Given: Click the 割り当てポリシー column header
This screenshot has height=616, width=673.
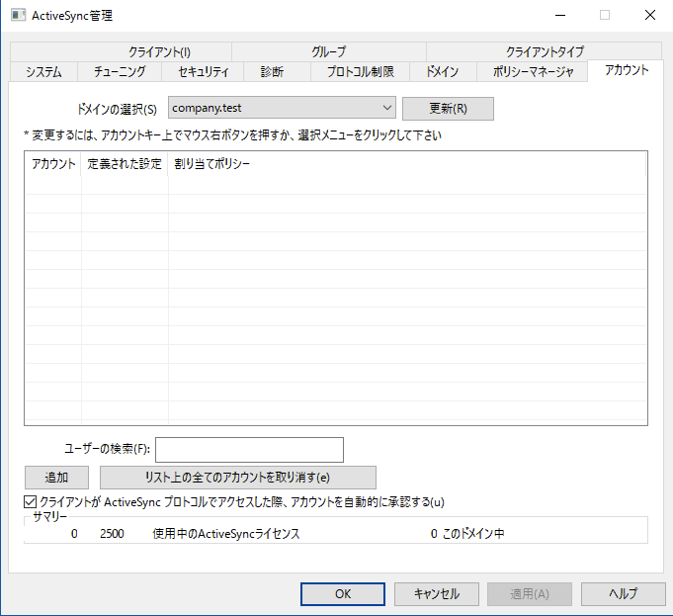Looking at the screenshot, I should [x=212, y=164].
